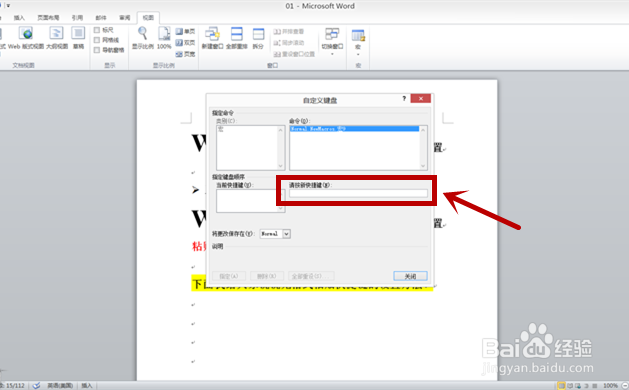
Task: Close the Customize Keyboard dialog with X
Action: click(420, 98)
